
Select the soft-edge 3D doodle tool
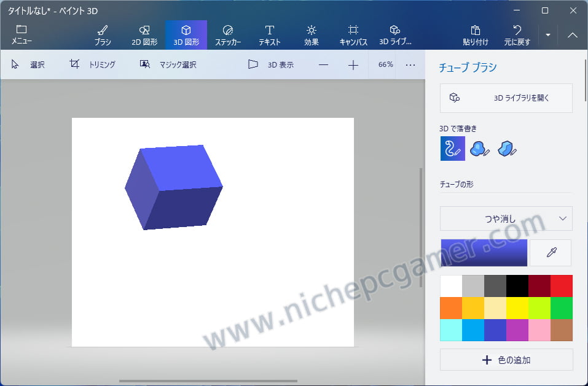coord(479,149)
